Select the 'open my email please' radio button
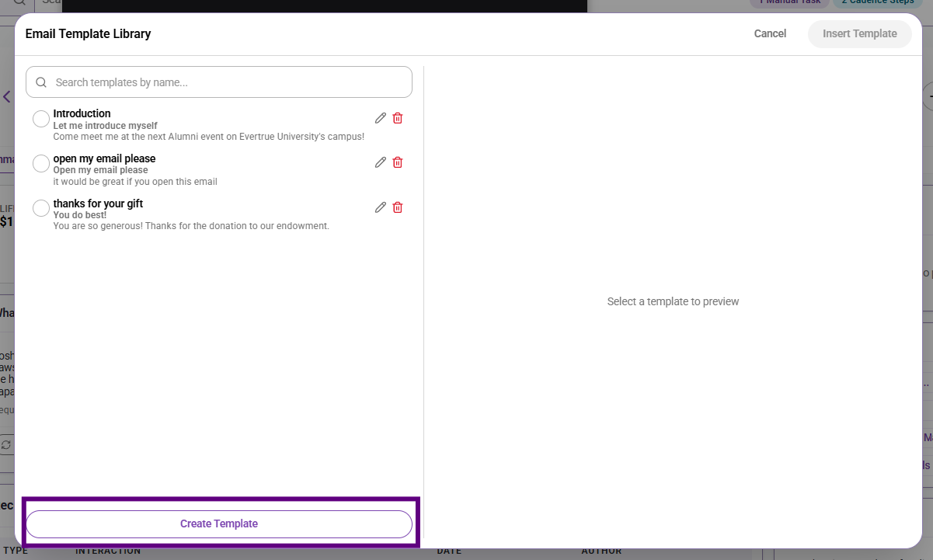This screenshot has width=933, height=560. (41, 164)
